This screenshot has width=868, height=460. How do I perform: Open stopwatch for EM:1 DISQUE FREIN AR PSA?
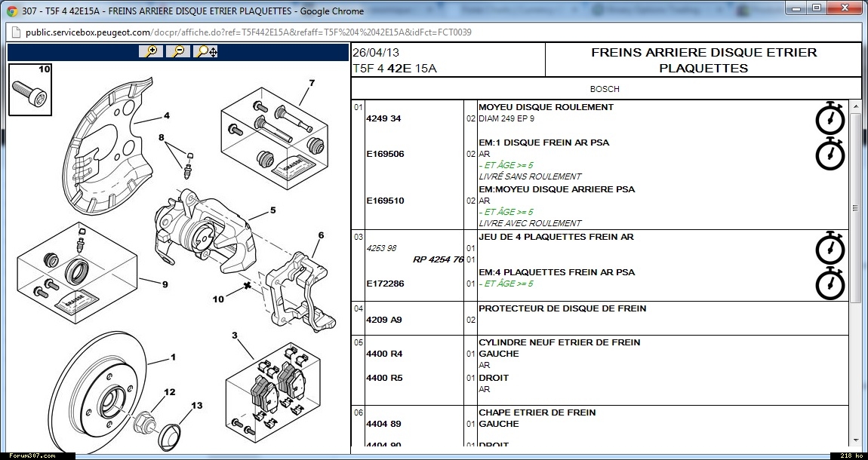pyautogui.click(x=830, y=154)
